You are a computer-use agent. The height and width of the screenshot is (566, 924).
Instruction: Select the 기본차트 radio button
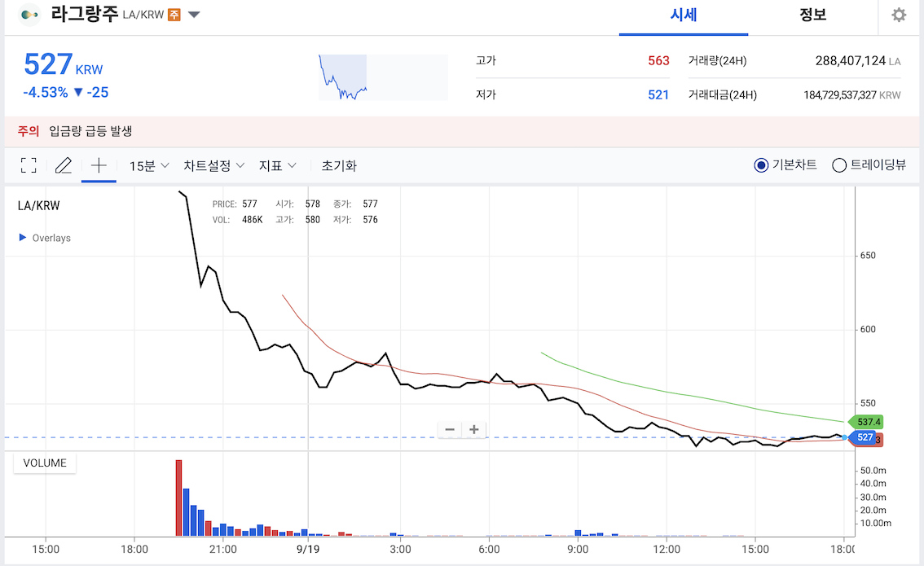coord(761,165)
